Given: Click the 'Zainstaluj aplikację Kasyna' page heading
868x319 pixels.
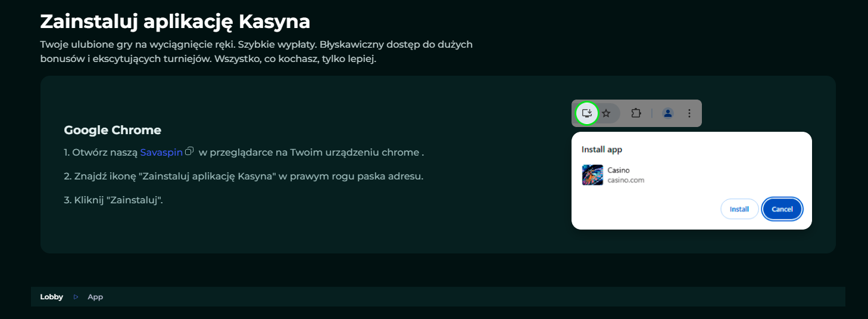Looking at the screenshot, I should pyautogui.click(x=175, y=21).
